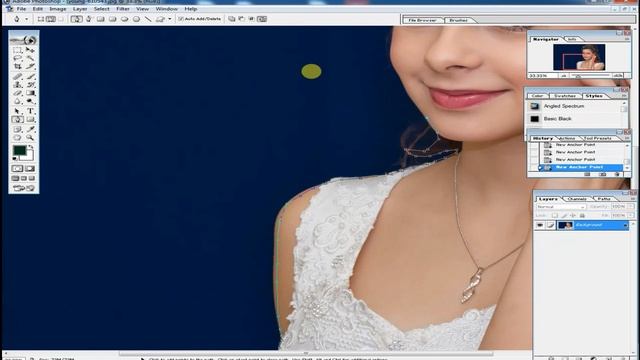Viewport: 640px width, 360px height.
Task: Select the Rectangular Marquee tool
Action: coord(17,50)
